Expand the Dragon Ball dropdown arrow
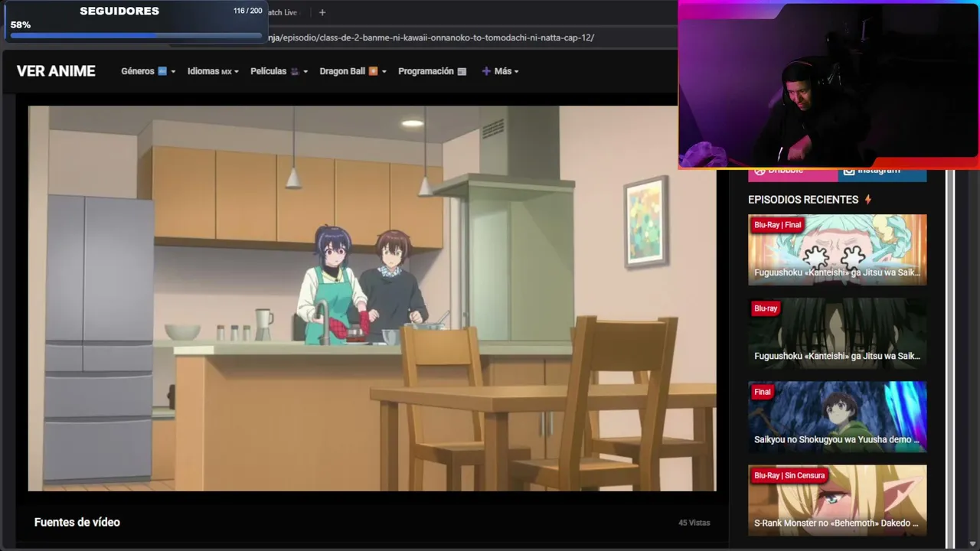The image size is (980, 551). (384, 72)
